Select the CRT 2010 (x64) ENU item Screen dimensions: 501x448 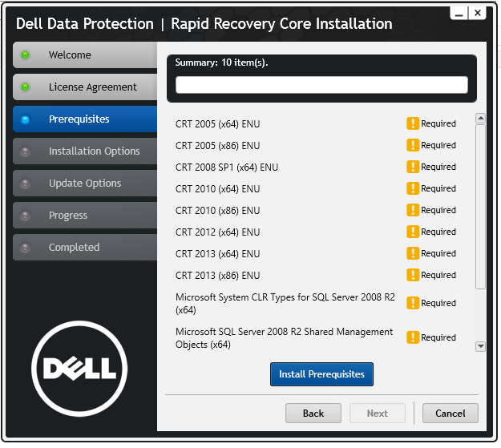pos(217,189)
